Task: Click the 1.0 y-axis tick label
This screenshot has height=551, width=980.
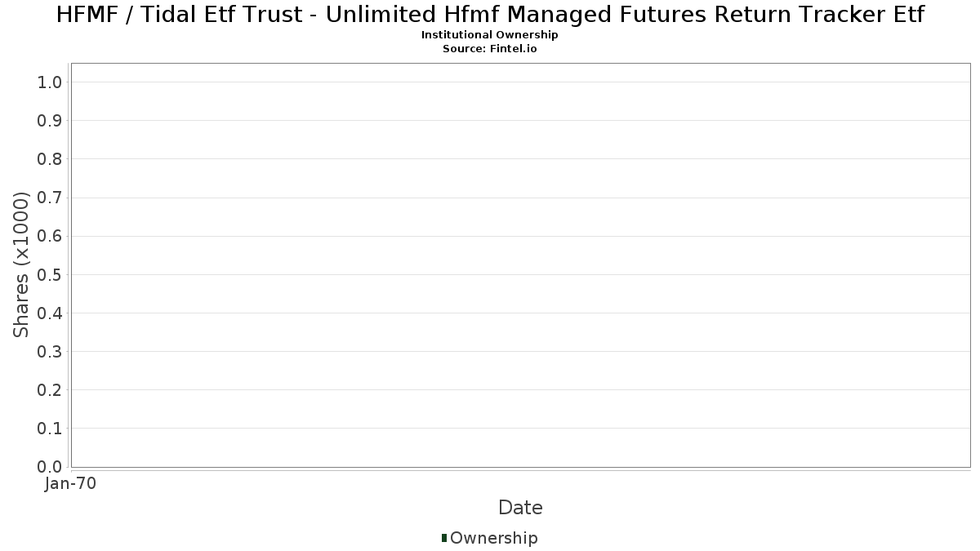Action: click(x=50, y=82)
